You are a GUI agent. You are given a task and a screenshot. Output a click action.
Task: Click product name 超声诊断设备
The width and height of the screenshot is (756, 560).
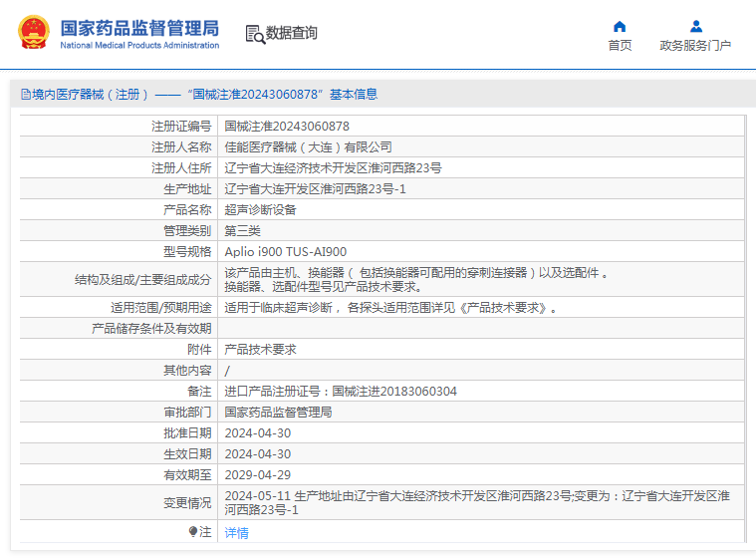(260, 210)
